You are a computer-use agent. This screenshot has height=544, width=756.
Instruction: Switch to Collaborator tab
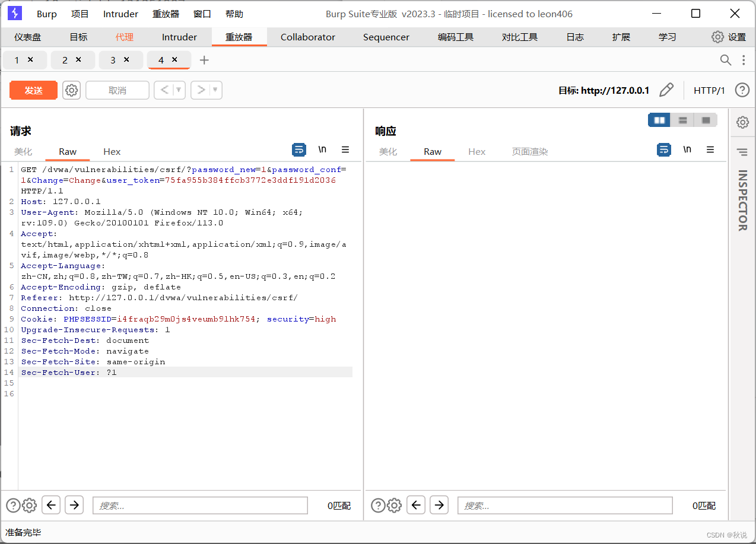click(x=308, y=37)
